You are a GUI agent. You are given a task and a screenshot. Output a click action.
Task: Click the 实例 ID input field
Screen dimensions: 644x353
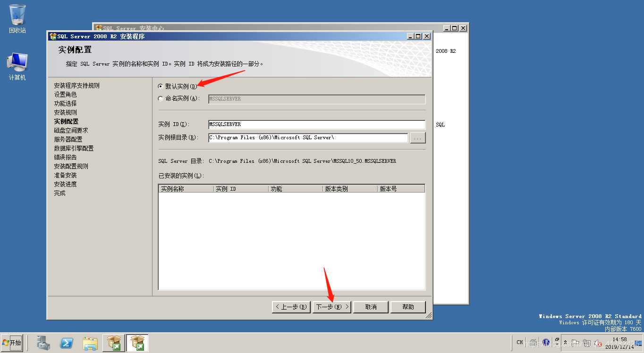pos(317,125)
